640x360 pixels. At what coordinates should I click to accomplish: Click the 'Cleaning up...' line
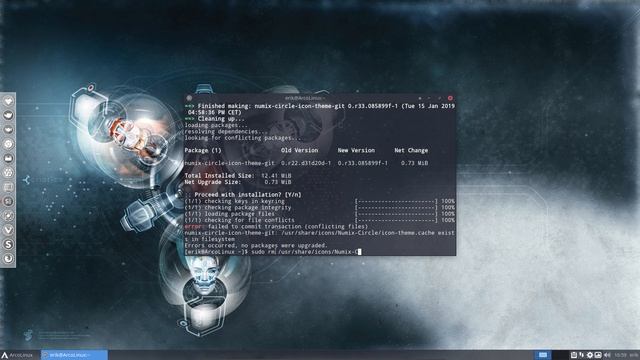215,119
